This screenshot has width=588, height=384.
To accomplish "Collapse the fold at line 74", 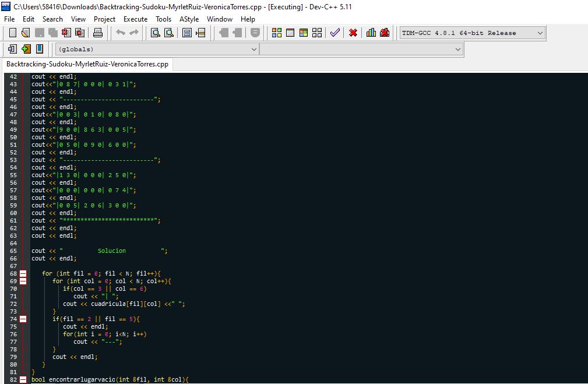I will pyautogui.click(x=23, y=319).
